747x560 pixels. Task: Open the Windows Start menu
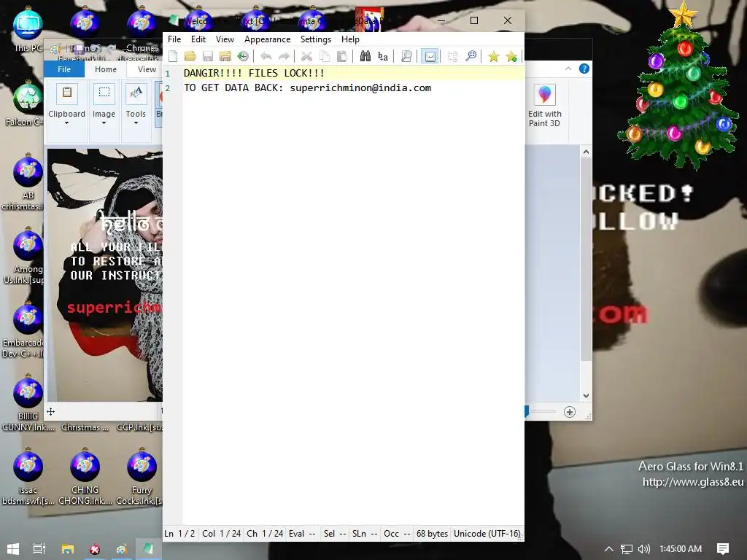click(x=13, y=549)
